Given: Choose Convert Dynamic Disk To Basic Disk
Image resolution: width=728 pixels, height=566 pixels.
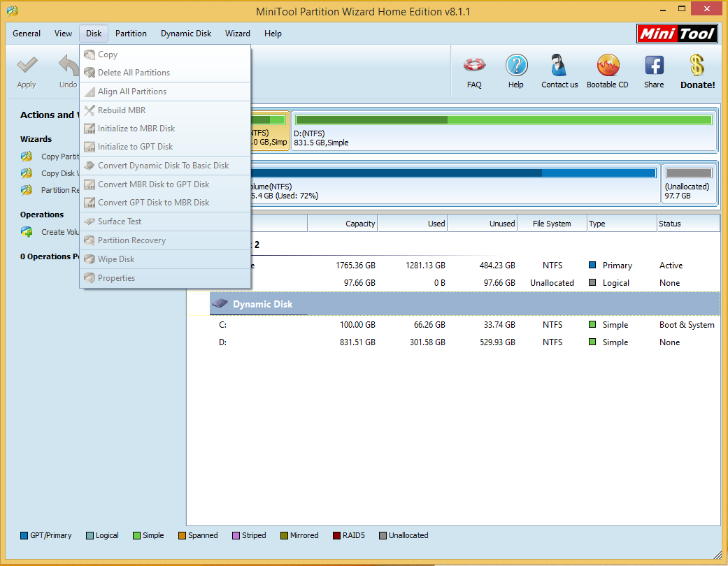Looking at the screenshot, I should [165, 166].
